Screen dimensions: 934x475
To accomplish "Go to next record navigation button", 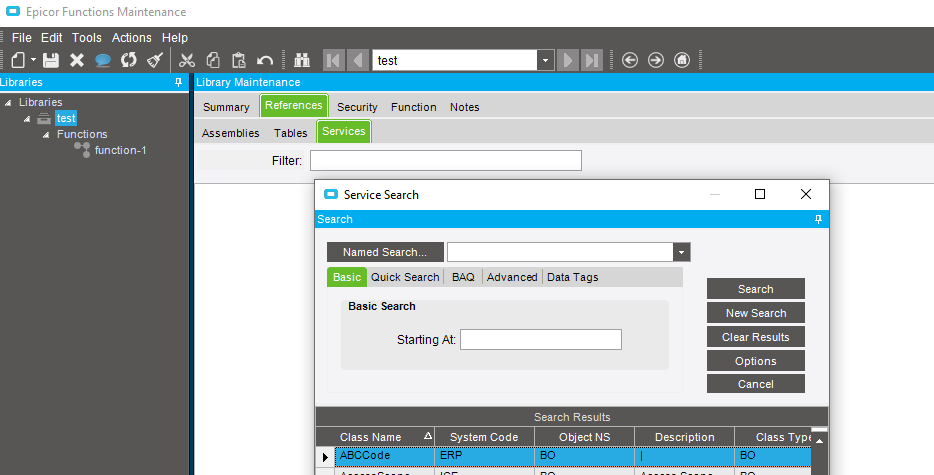I will coord(568,60).
